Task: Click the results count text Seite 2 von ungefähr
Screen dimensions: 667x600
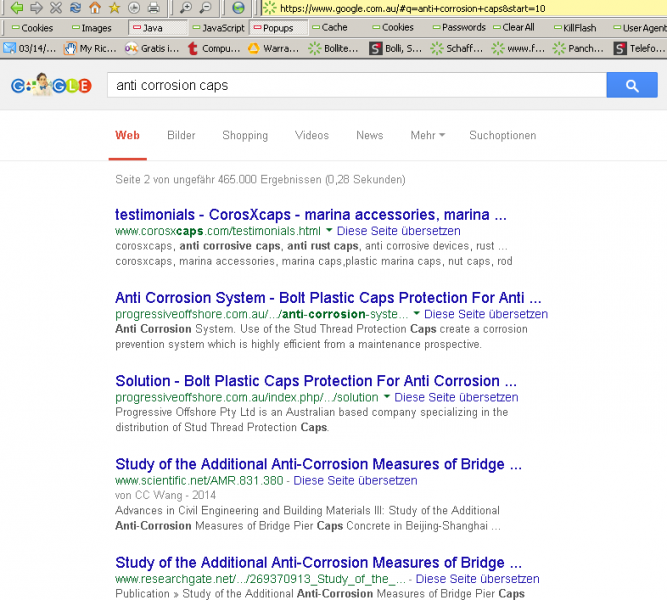Action: click(x=260, y=179)
